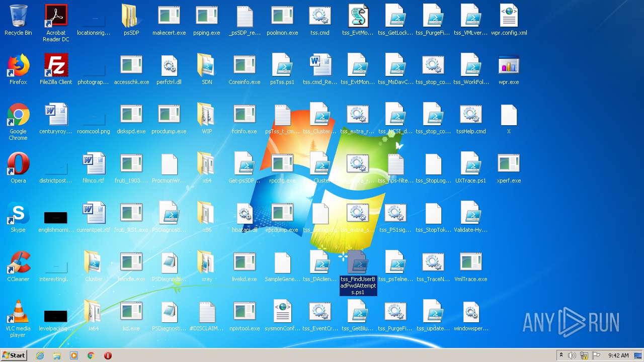This screenshot has width=644, height=362.
Task: Select psping.exe file icon
Action: pyautogui.click(x=207, y=20)
